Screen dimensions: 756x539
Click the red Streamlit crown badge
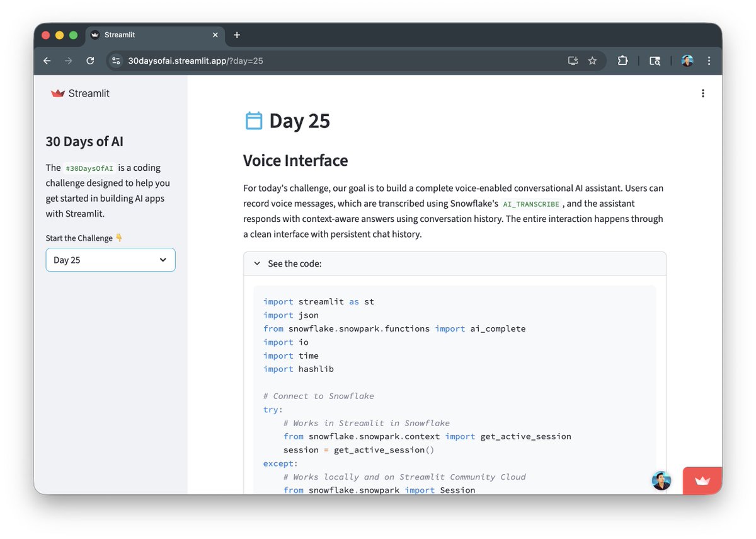tap(702, 480)
